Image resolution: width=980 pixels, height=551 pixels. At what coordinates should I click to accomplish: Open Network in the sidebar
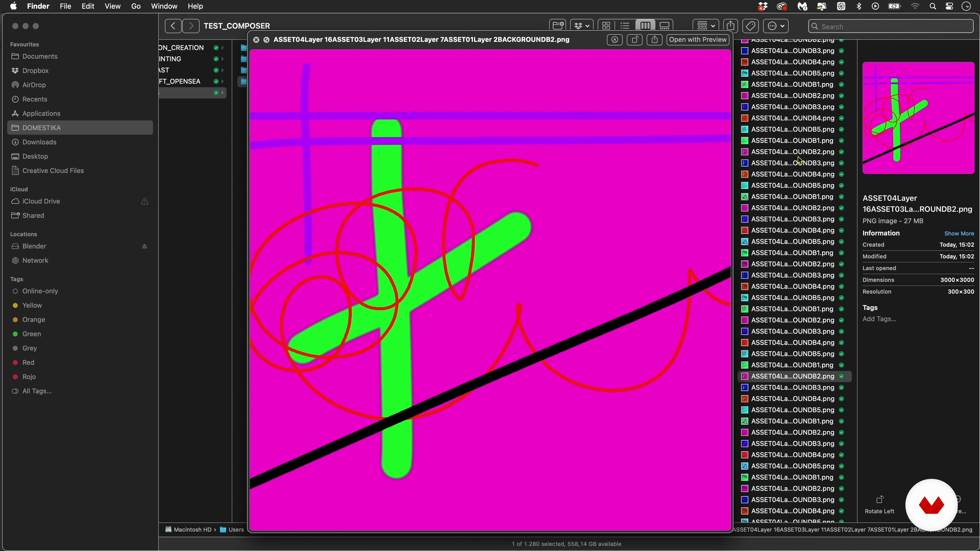point(35,261)
